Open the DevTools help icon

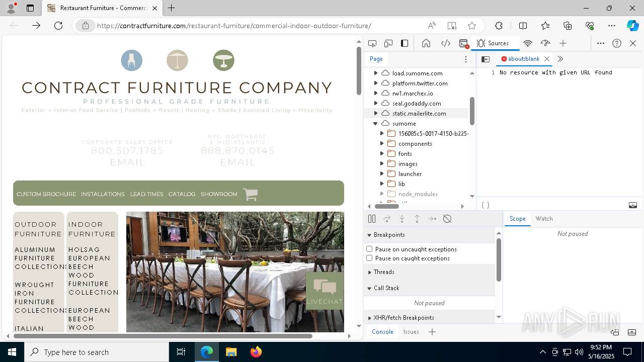tap(617, 43)
